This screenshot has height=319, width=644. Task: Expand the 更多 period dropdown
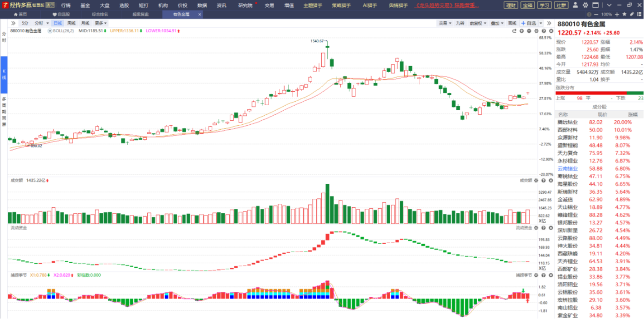(101, 23)
